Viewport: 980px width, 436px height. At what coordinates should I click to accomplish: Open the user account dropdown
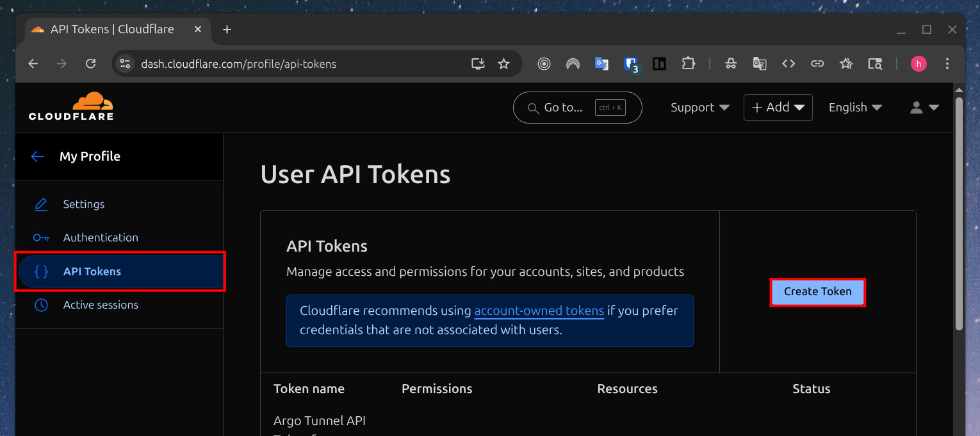click(x=924, y=108)
